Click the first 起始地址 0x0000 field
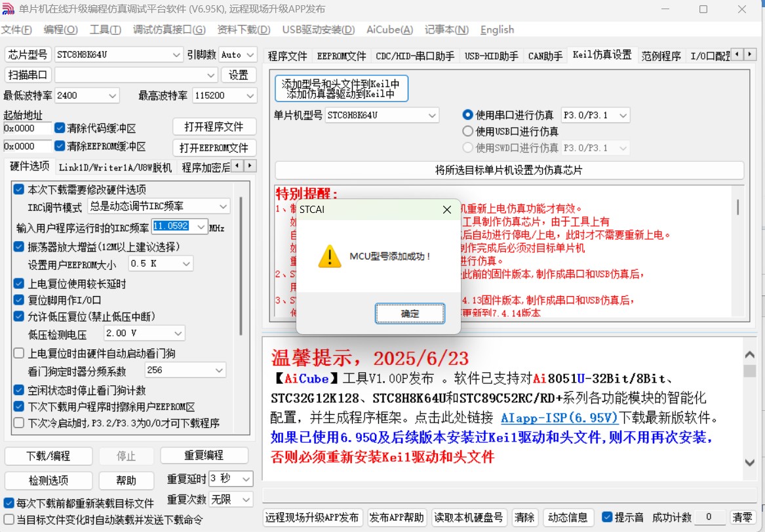Screen dimensions: 765x532 tap(27, 128)
